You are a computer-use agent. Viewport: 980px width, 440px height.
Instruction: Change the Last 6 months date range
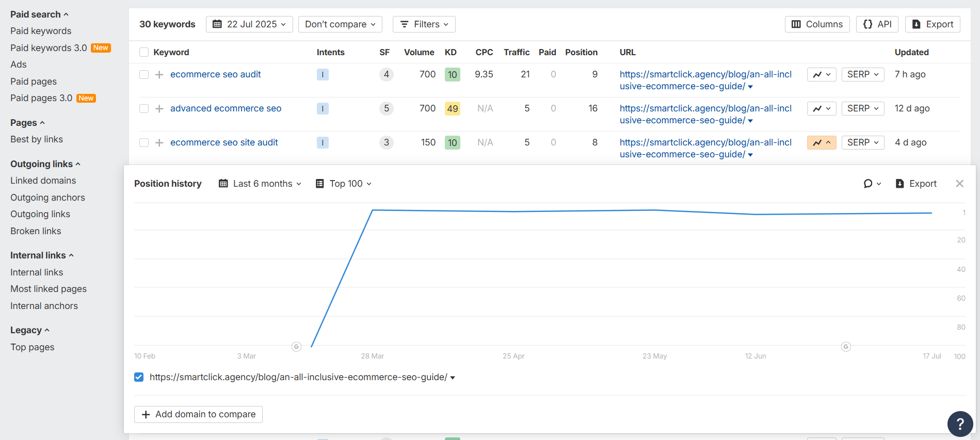260,184
